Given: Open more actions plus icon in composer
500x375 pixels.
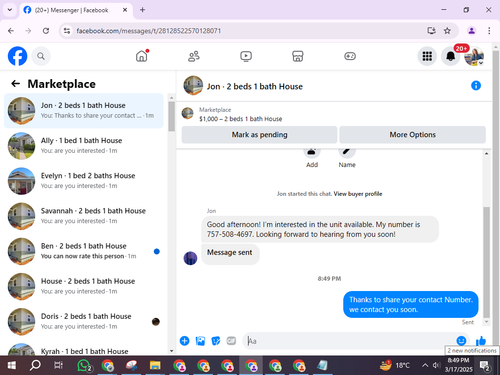Looking at the screenshot, I should (184, 341).
